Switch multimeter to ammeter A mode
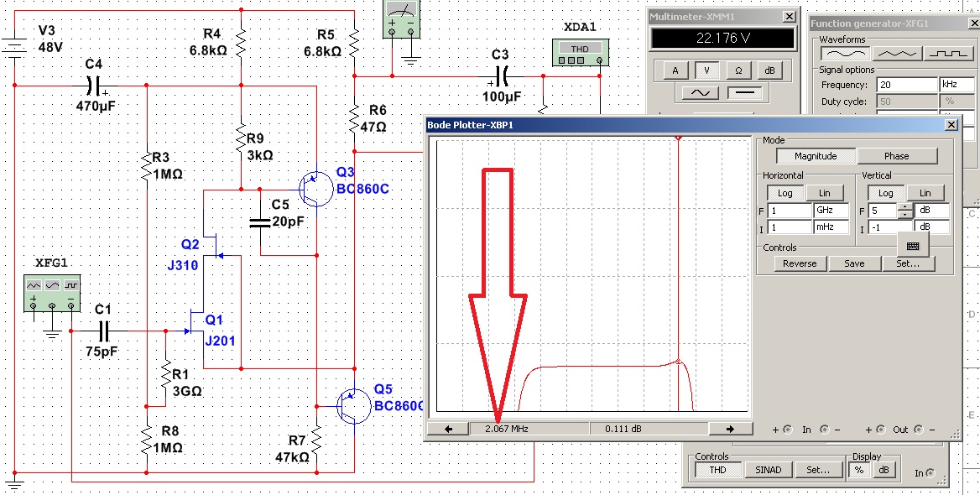The height and width of the screenshot is (495, 980). click(x=675, y=70)
